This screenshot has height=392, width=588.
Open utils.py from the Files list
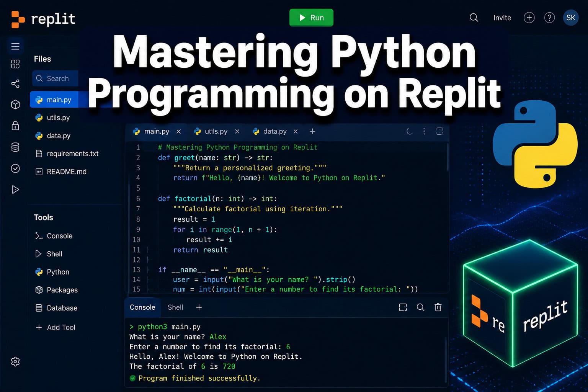click(x=52, y=118)
